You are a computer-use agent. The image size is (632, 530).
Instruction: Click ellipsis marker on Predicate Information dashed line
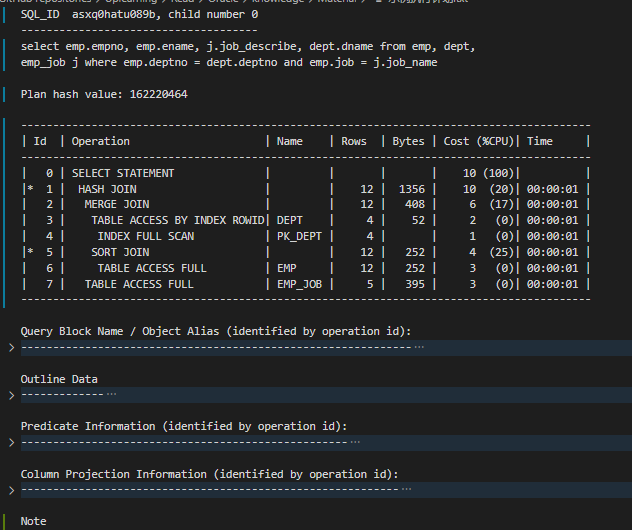pos(354,442)
